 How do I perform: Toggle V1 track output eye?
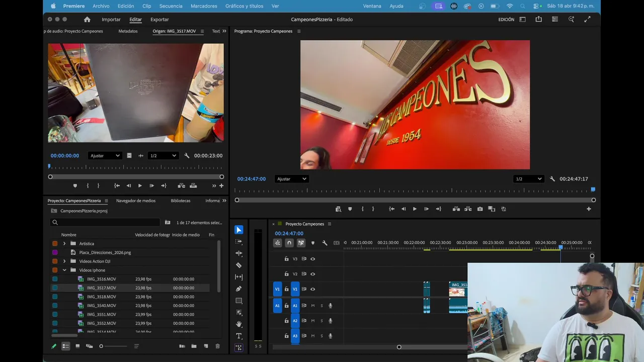point(312,289)
